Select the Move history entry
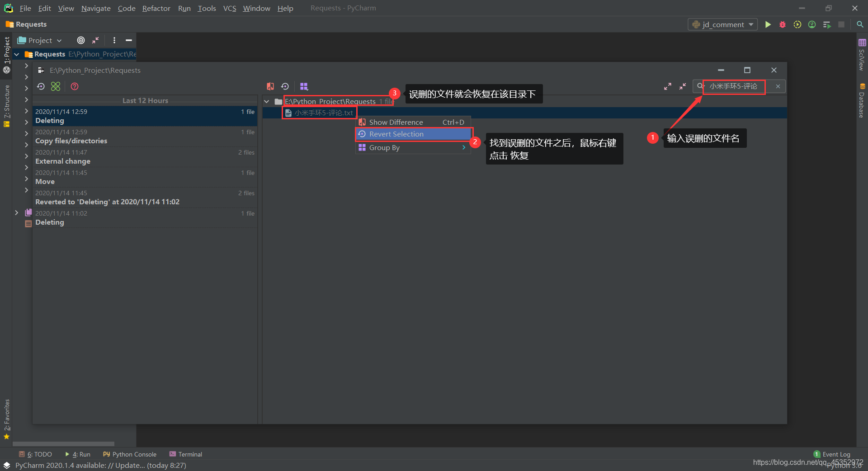 145,177
